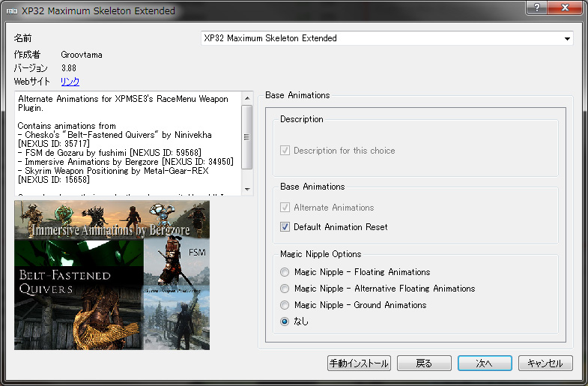This screenshot has height=386, width=588.
Task: Open the mod name dropdown arrow
Action: [567, 38]
